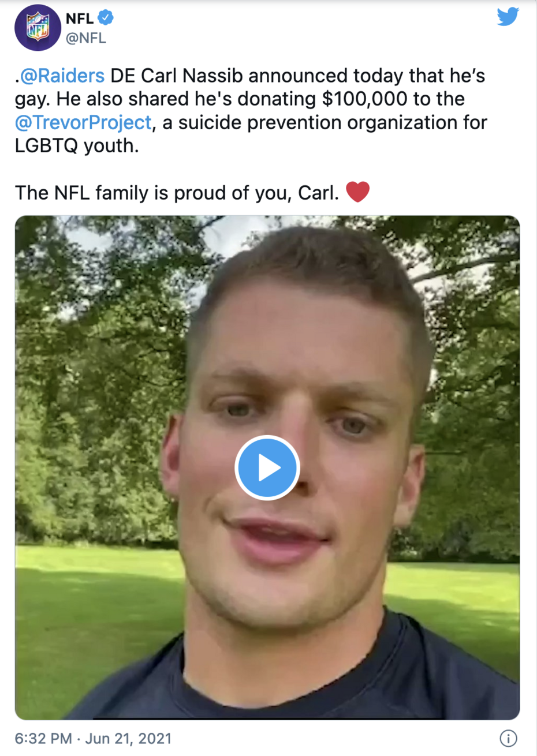Open the @NFL handle
537x756 pixels.
point(86,38)
